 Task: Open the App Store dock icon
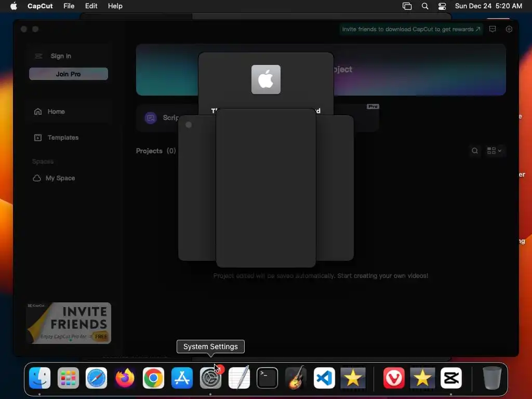pos(182,378)
